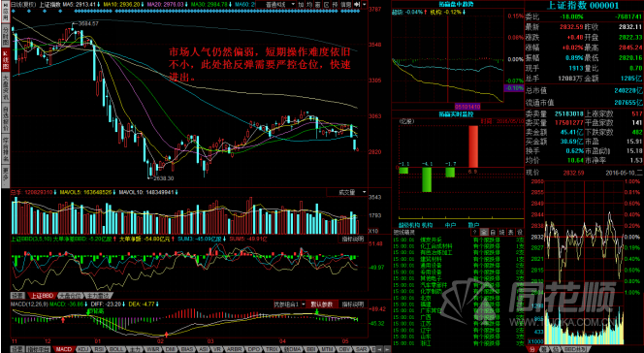Open the 成交量 volume indicator dropdown
The height and width of the screenshot is (353, 644).
click(347, 192)
